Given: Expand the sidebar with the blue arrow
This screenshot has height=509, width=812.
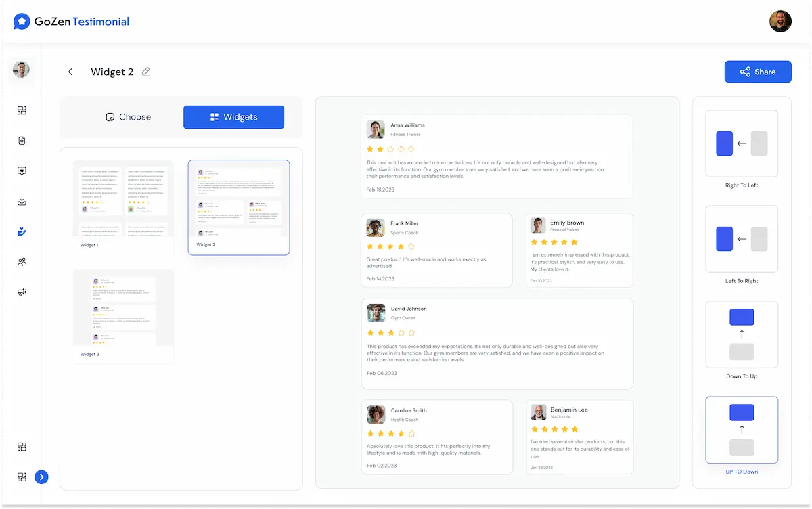Looking at the screenshot, I should coord(41,477).
